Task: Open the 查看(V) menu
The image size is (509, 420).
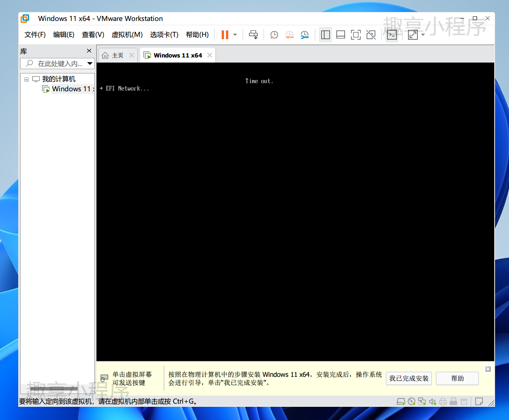Action: 93,35
